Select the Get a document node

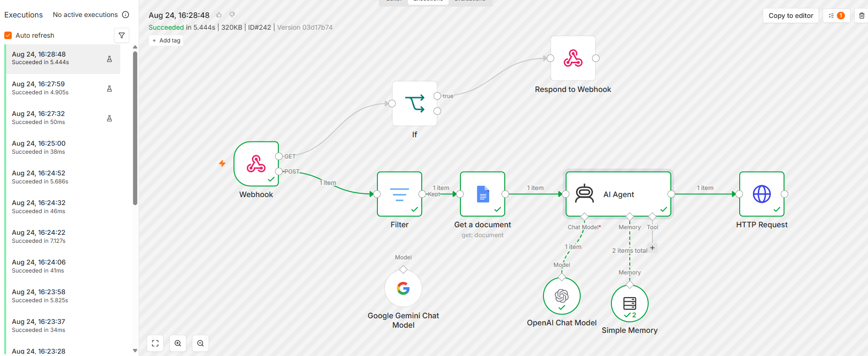click(x=483, y=194)
